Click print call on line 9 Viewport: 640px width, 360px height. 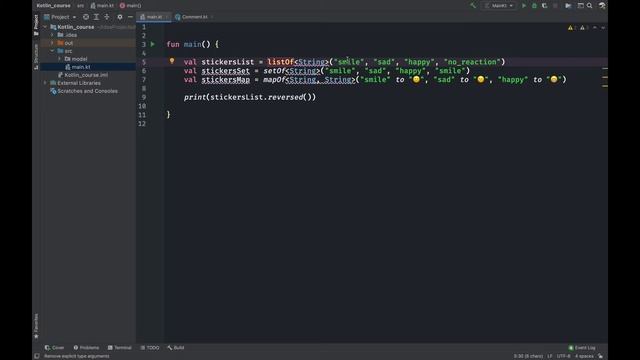coord(195,97)
